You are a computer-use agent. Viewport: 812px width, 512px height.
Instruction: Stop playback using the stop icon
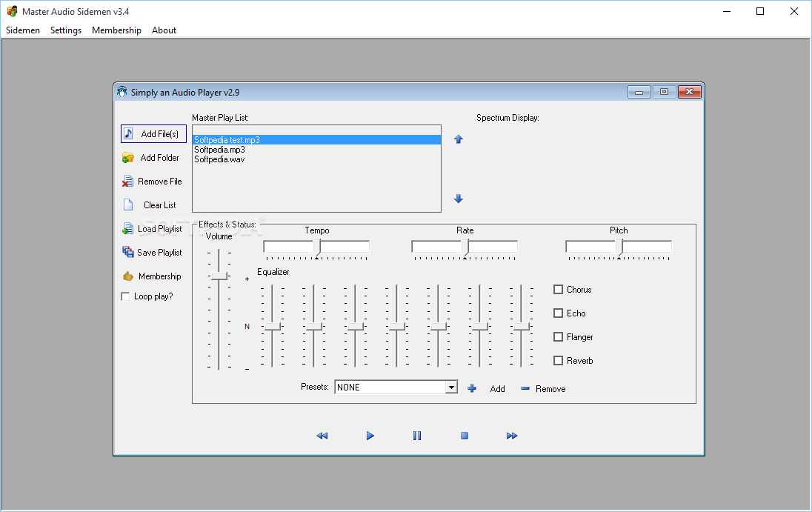click(465, 436)
